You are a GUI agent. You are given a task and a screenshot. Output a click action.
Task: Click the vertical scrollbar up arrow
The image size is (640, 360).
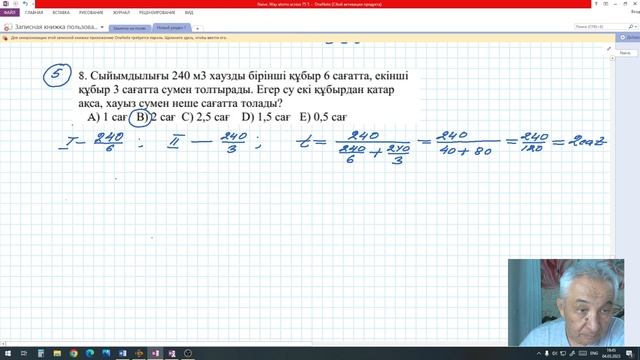[x=612, y=58]
